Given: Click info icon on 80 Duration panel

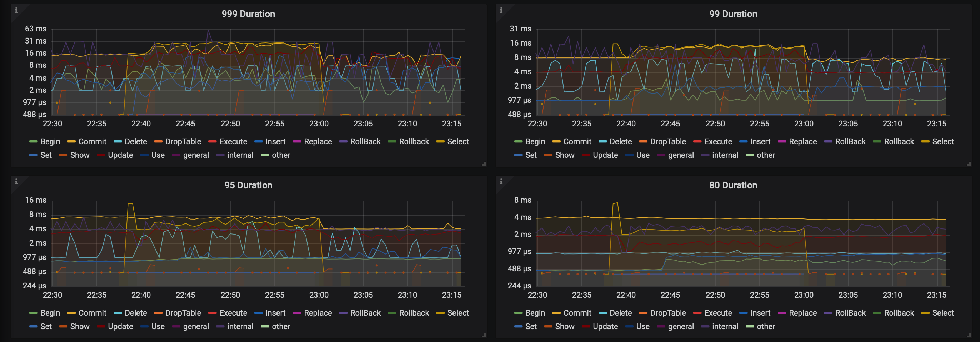Looking at the screenshot, I should 501,181.
